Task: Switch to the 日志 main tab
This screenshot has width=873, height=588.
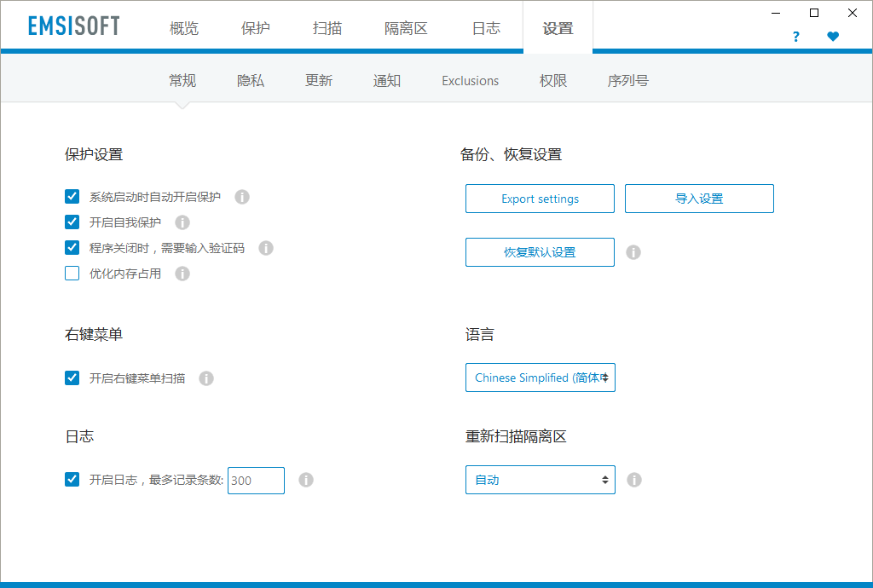Action: click(486, 28)
